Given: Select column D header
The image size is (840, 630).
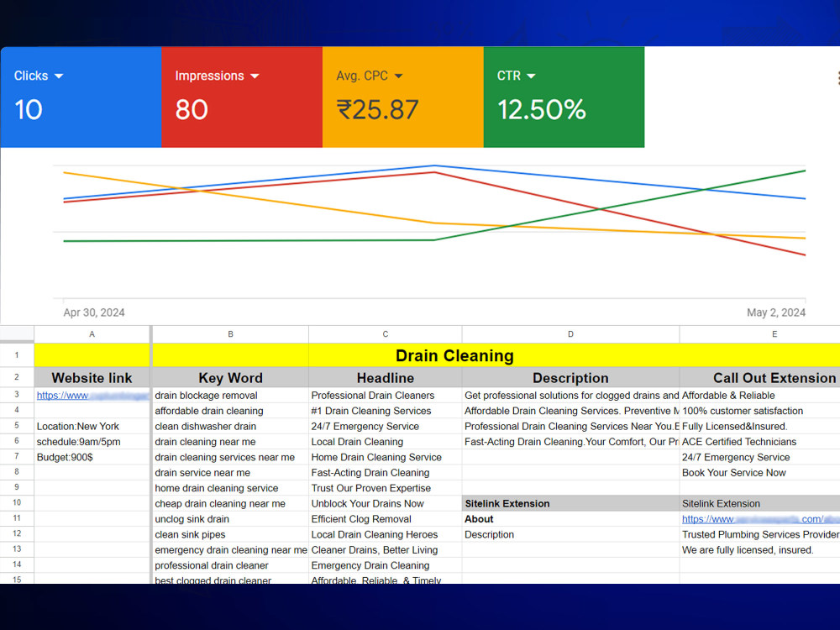Looking at the screenshot, I should 570,333.
